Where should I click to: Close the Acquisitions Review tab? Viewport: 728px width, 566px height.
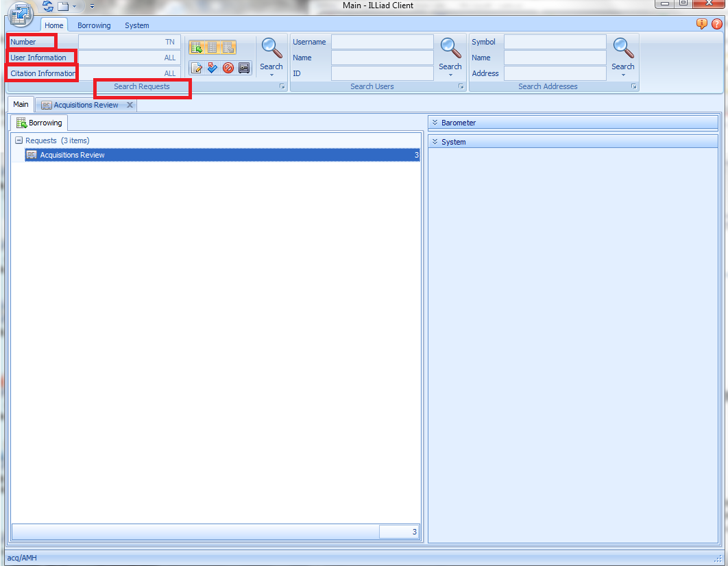click(130, 105)
